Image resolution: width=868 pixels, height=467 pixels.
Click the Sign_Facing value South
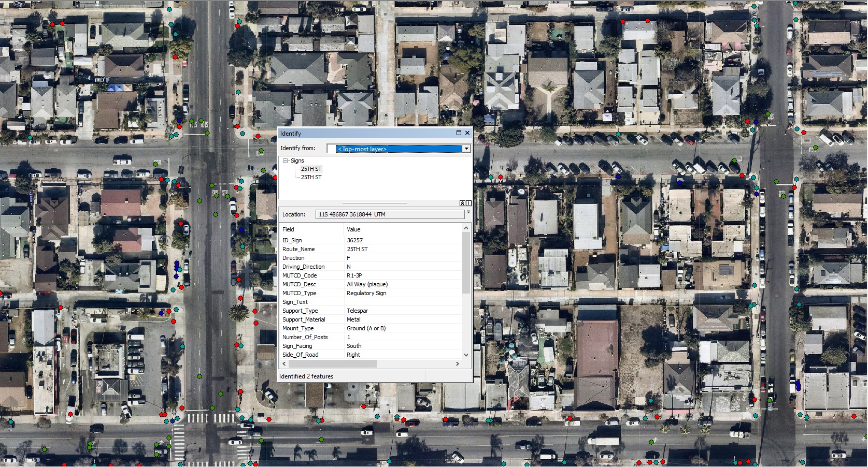pos(354,346)
